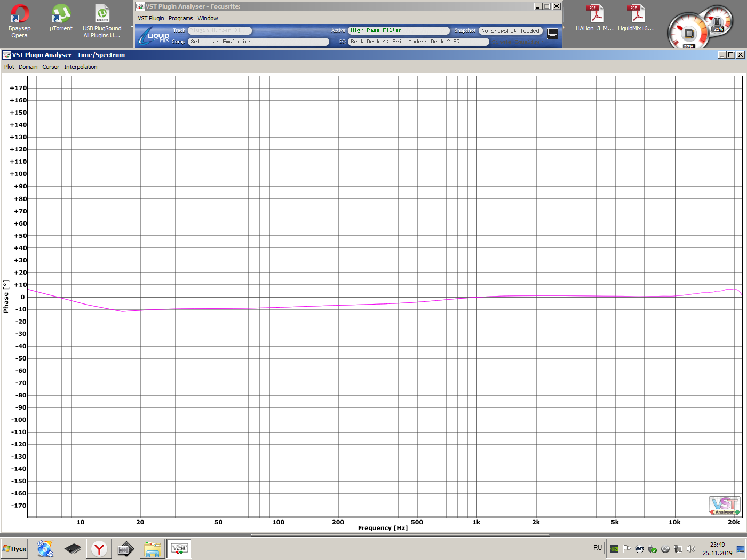Image resolution: width=747 pixels, height=560 pixels.
Task: Open Windows Explorer folder in taskbar
Action: pyautogui.click(x=153, y=548)
